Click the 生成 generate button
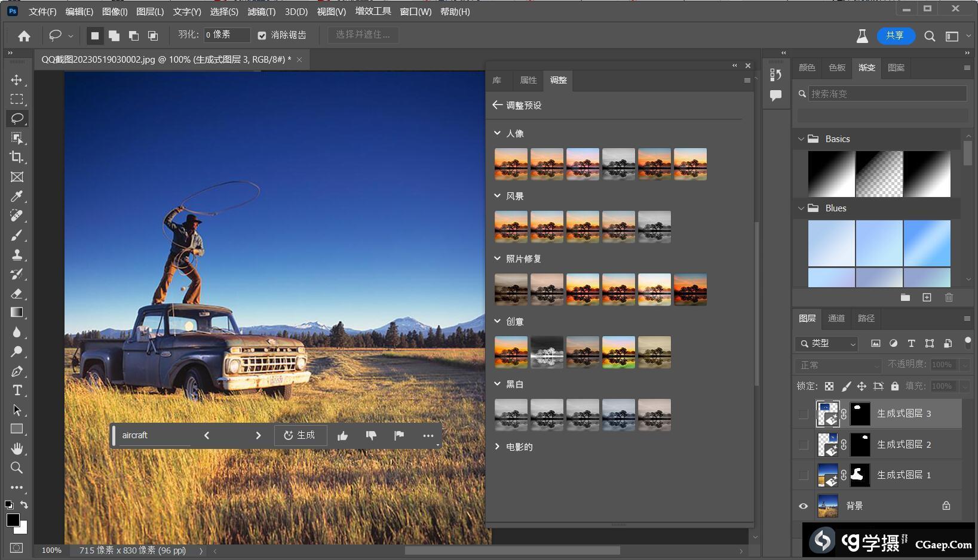The height and width of the screenshot is (560, 978). (x=300, y=435)
